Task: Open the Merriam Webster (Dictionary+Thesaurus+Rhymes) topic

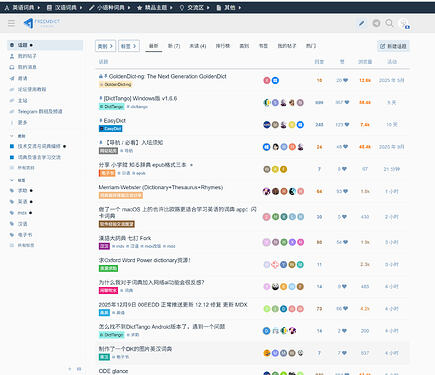Action: pyautogui.click(x=161, y=187)
